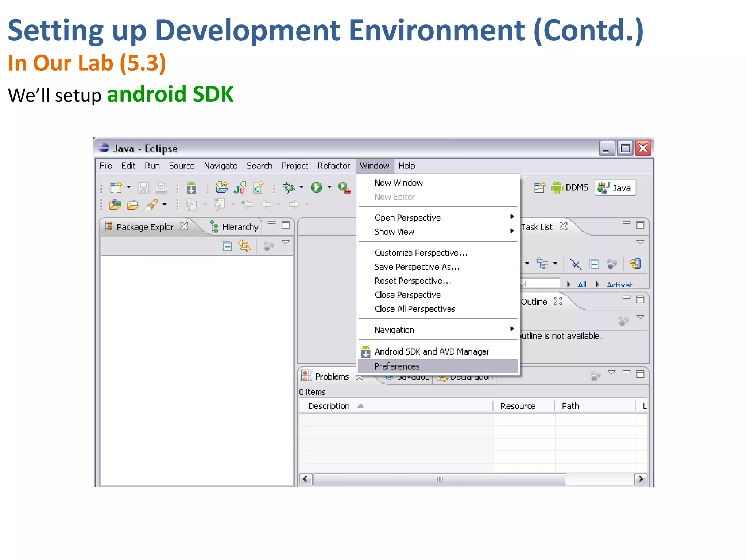
Task: Click the Save floppy disk icon
Action: point(143,188)
